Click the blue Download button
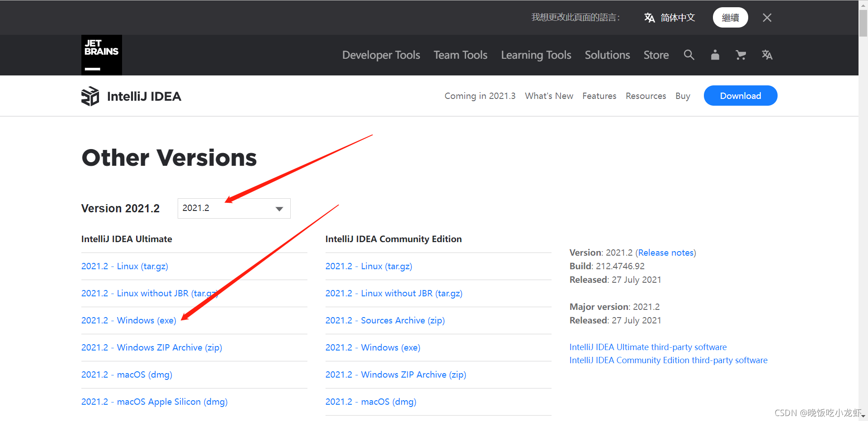The height and width of the screenshot is (421, 868). click(740, 96)
